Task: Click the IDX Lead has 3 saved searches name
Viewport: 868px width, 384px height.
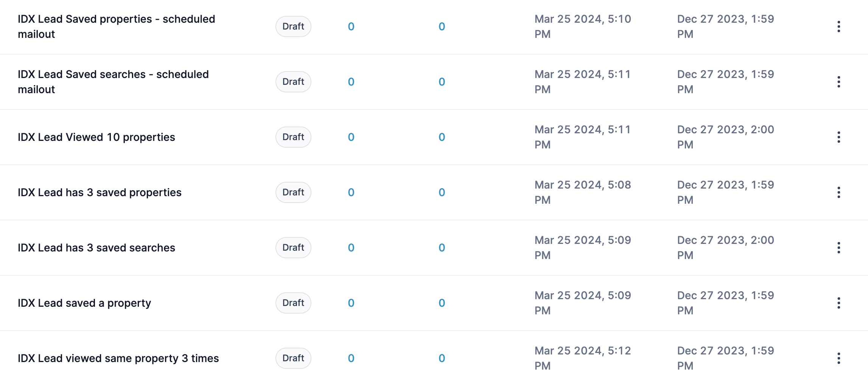Action: point(96,248)
